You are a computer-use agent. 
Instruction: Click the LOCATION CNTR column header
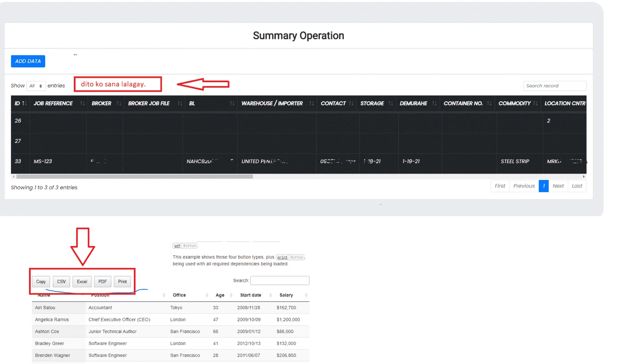pos(565,103)
